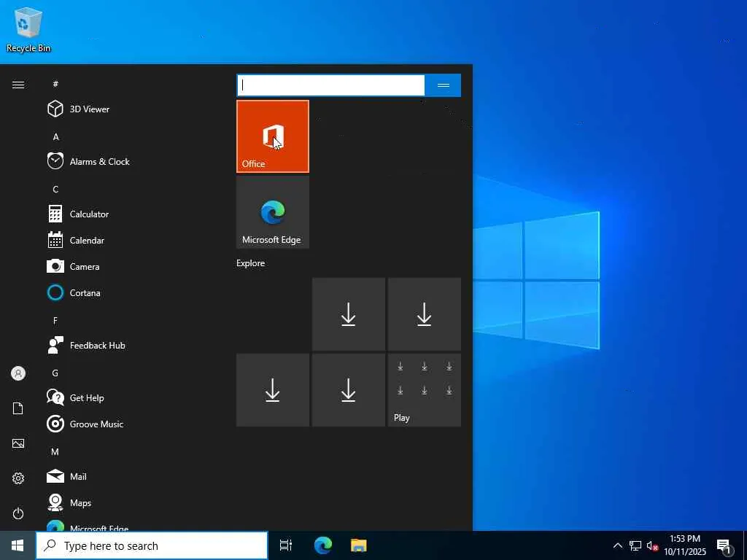This screenshot has height=560, width=747.
Task: Click the taskbar search box
Action: 152,545
